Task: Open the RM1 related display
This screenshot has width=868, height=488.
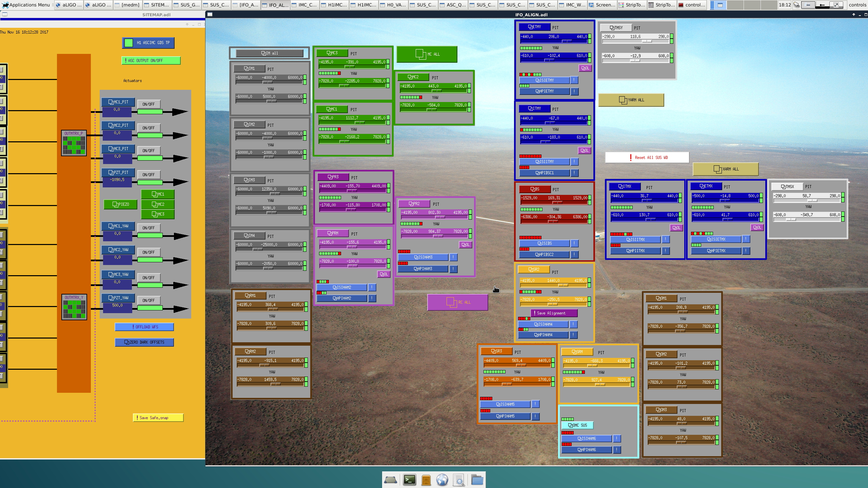Action: tap(250, 296)
